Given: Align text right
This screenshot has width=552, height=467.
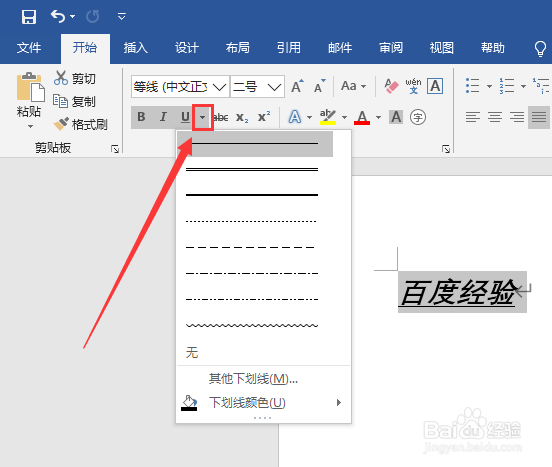Looking at the screenshot, I should tap(517, 117).
